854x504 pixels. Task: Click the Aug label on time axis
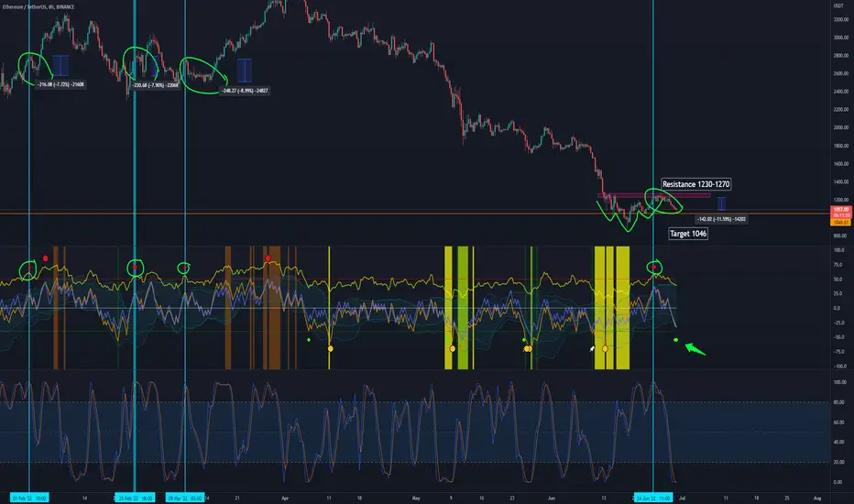817,498
